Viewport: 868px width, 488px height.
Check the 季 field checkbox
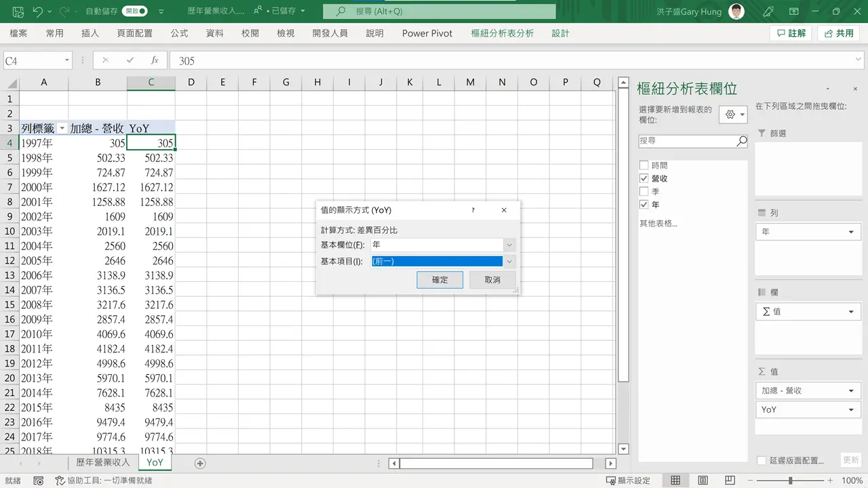click(644, 192)
